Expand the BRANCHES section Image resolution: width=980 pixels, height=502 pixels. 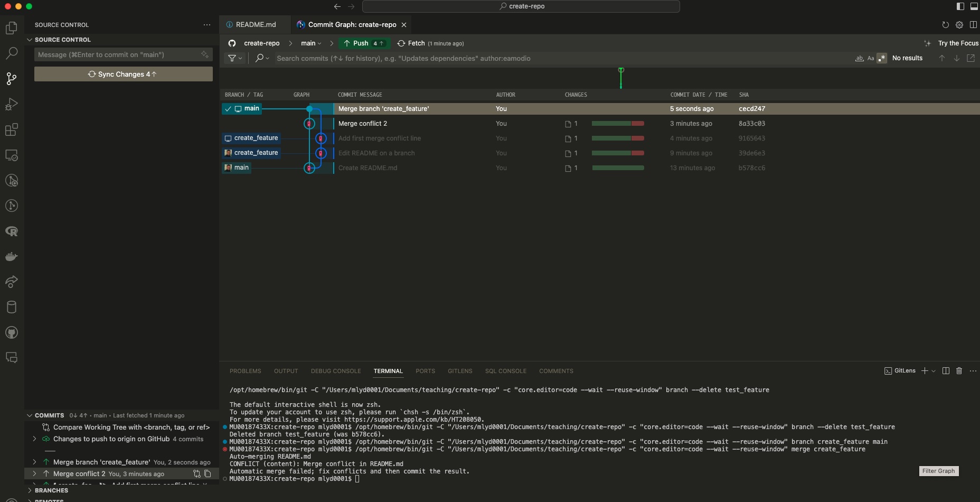(51, 490)
